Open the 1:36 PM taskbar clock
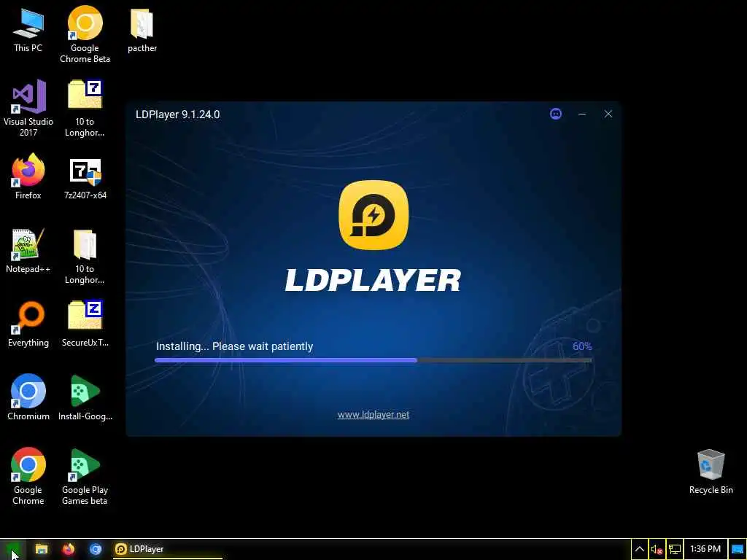The height and width of the screenshot is (560, 747). coord(705,549)
